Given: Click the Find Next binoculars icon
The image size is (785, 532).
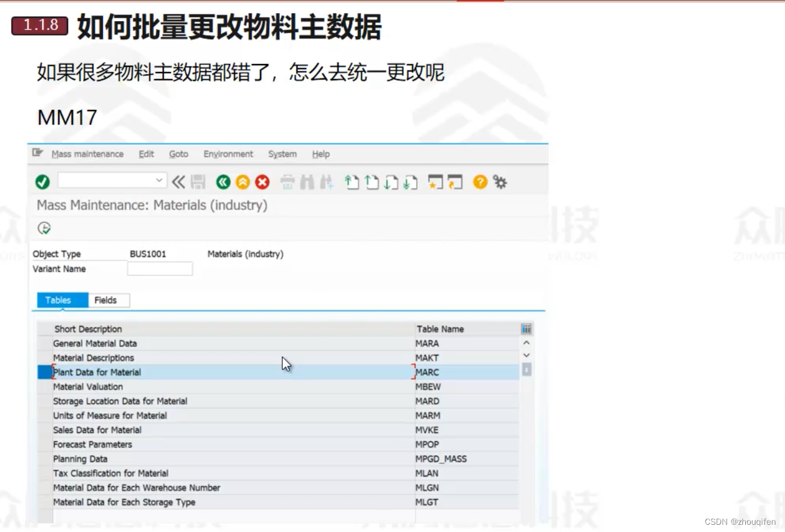Looking at the screenshot, I should coord(327,181).
